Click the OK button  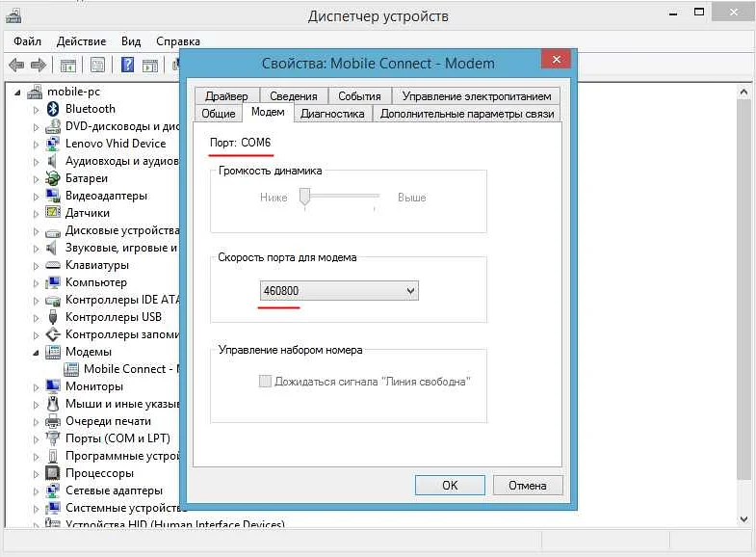(450, 485)
